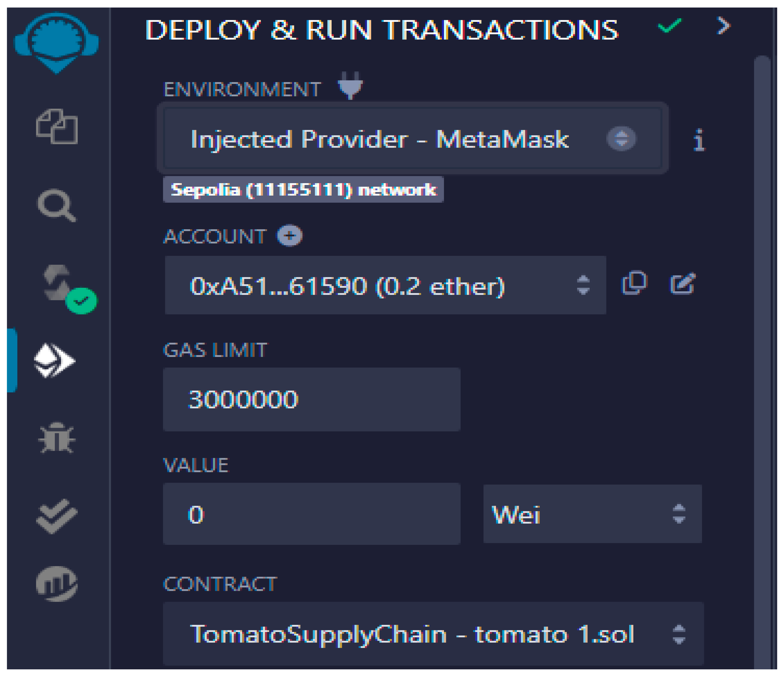Click the plug icon next to Environment

pyautogui.click(x=350, y=85)
